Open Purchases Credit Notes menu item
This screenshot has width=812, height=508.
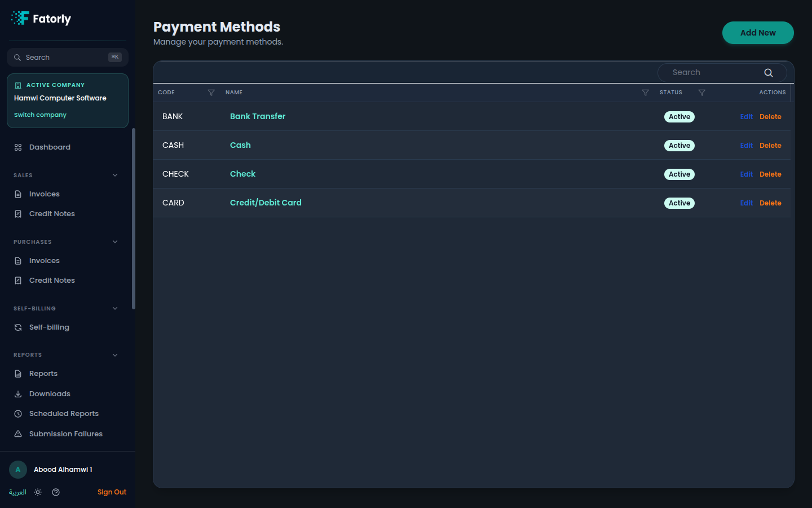(68, 281)
